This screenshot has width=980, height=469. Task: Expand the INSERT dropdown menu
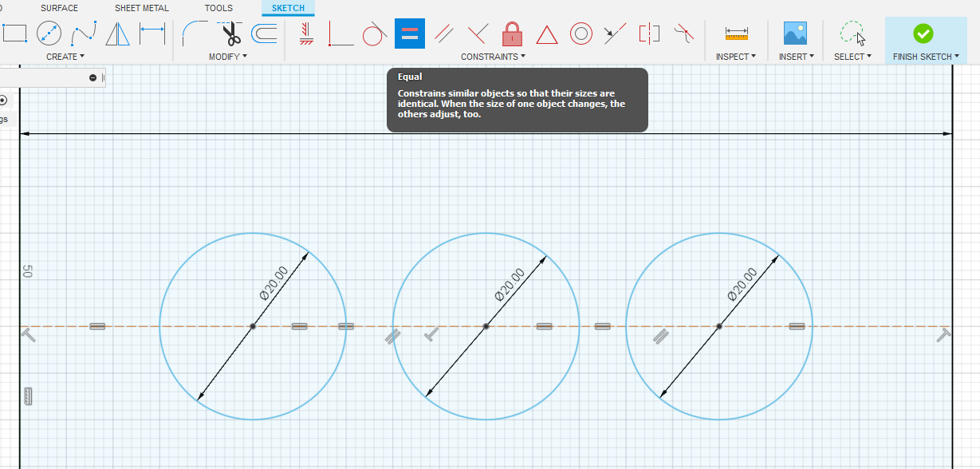tap(797, 57)
